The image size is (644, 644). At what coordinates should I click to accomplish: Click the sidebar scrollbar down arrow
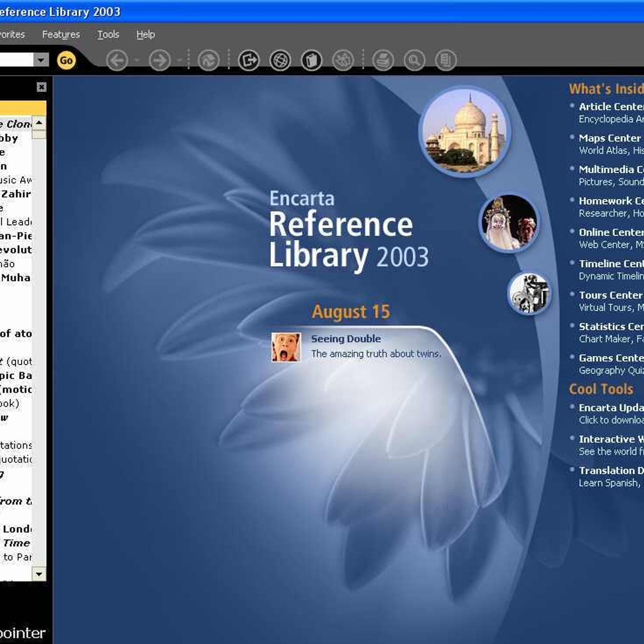coord(39,574)
